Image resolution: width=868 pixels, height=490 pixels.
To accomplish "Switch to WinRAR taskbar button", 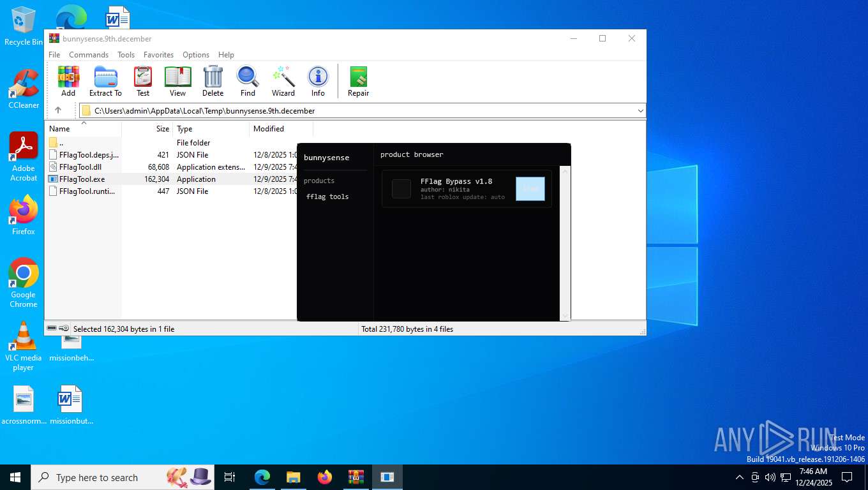I will 355,477.
